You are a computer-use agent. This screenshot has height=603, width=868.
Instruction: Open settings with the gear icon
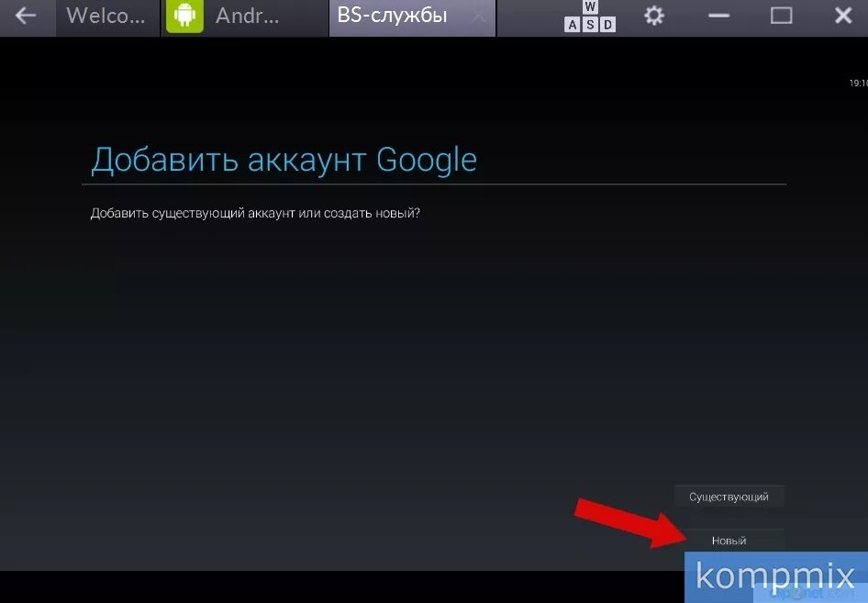654,16
